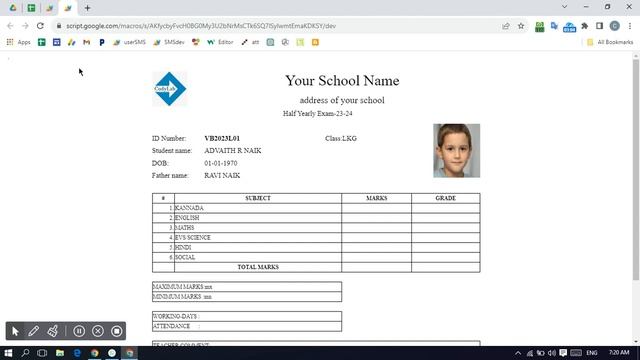The image size is (640, 360).
Task: Open the att bookmark
Action: click(x=250, y=42)
